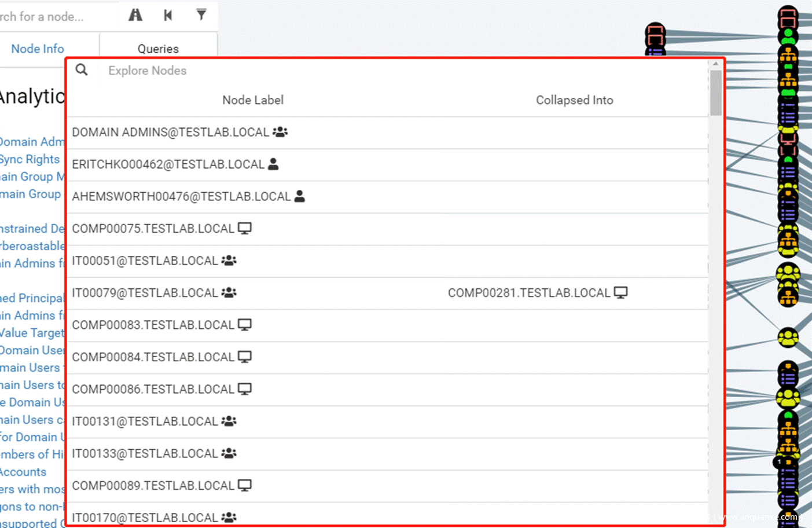Select the IT00079@TESTLAB.LOCAL node entry
Viewport: 812px width, 528px height.
pyautogui.click(x=145, y=293)
